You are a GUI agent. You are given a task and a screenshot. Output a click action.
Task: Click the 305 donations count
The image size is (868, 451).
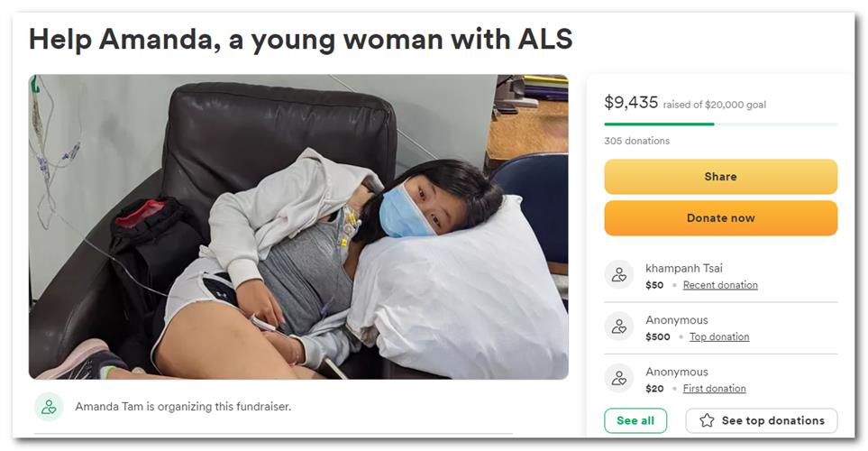(636, 141)
